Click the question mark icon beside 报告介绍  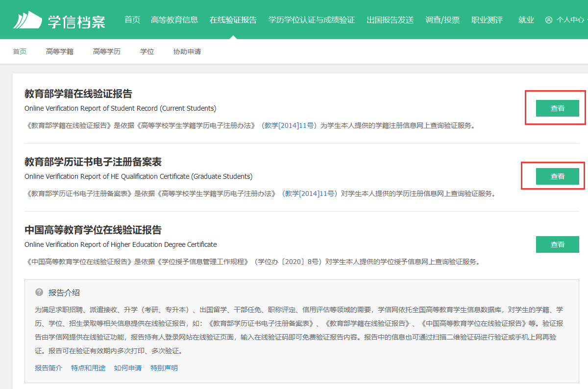point(39,292)
